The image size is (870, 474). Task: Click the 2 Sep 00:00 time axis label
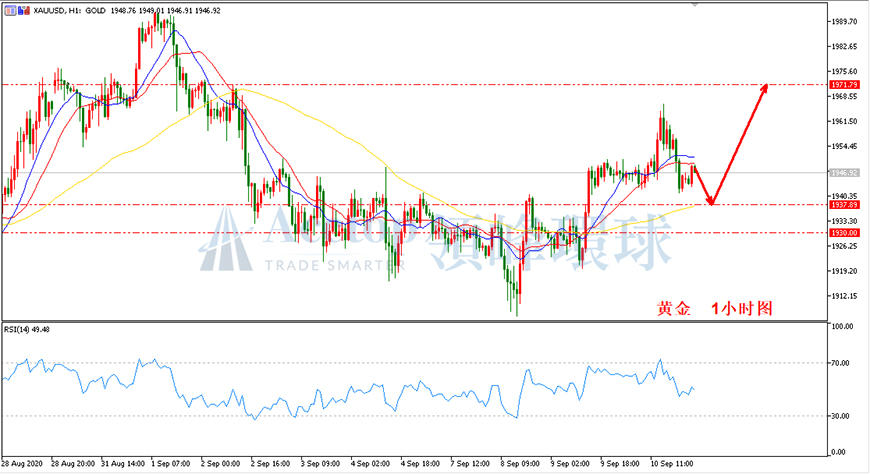coord(220,463)
